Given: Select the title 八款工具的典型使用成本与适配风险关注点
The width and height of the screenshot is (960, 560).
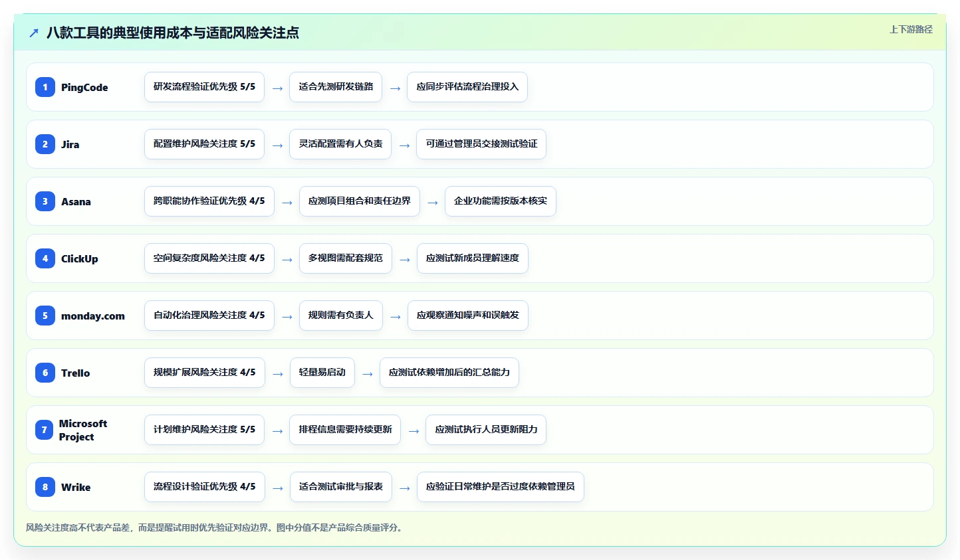Looking at the screenshot, I should tap(173, 33).
